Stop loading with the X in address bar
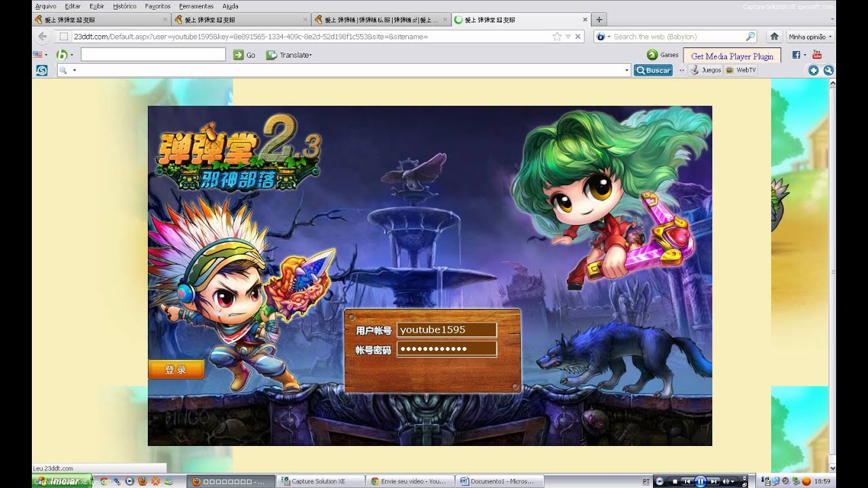Screen dimensions: 868x488 tap(578, 37)
